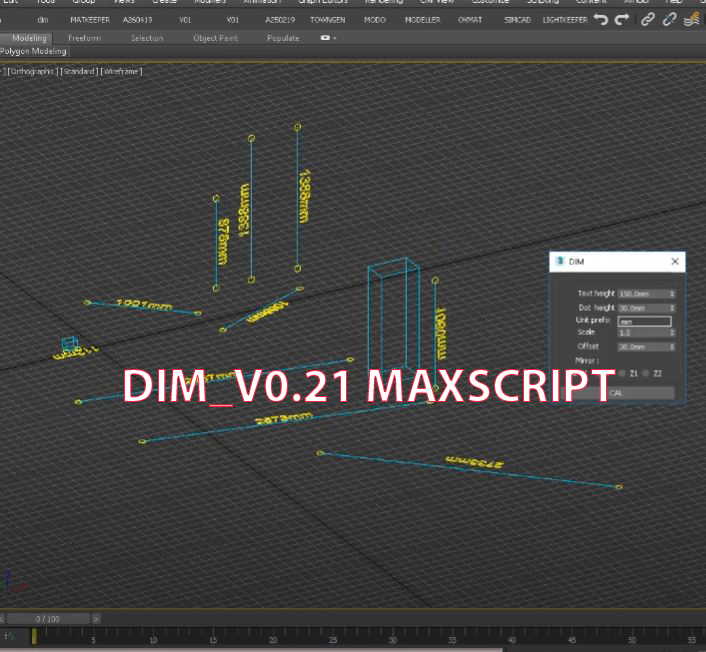Click the LIGHTKEEPER toolbar button

pos(565,19)
